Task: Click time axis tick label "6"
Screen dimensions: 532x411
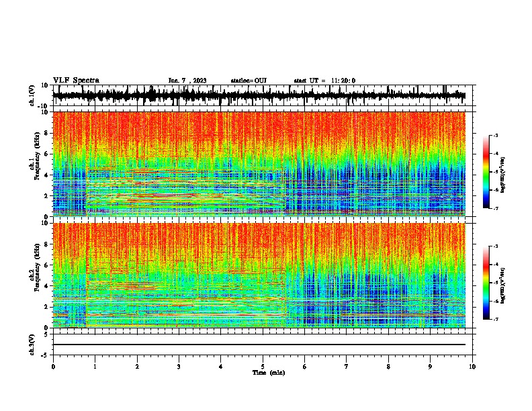Action: click(305, 367)
